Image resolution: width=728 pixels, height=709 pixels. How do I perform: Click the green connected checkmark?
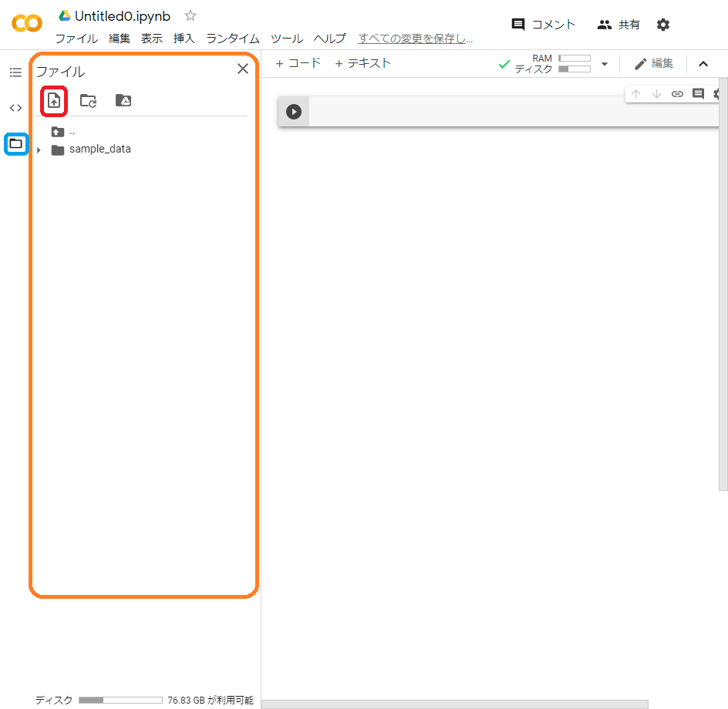(x=504, y=64)
